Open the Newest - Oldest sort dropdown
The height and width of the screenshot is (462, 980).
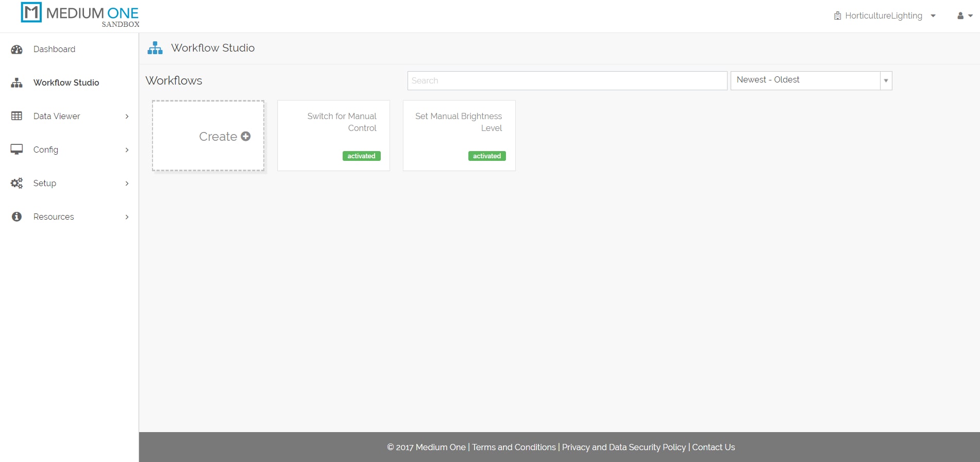810,80
